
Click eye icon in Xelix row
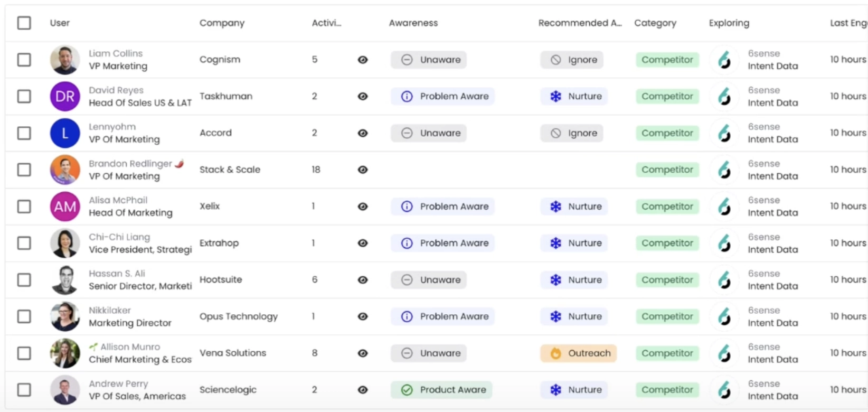(363, 207)
